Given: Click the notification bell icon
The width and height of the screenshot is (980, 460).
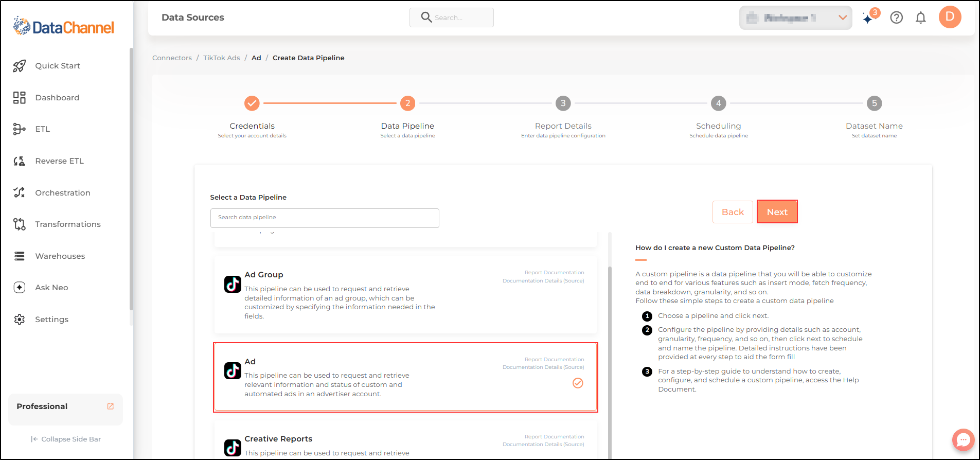Looking at the screenshot, I should click(921, 18).
